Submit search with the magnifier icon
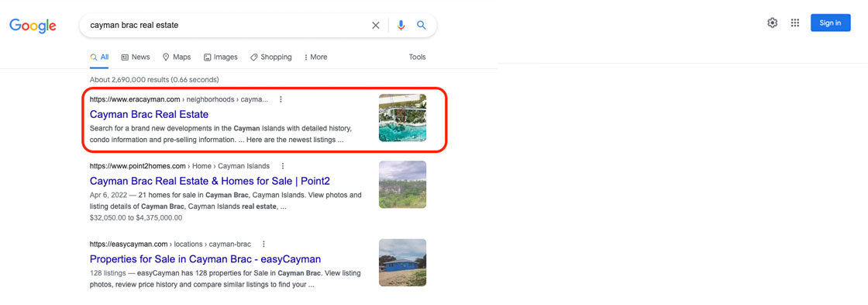 [x=422, y=25]
